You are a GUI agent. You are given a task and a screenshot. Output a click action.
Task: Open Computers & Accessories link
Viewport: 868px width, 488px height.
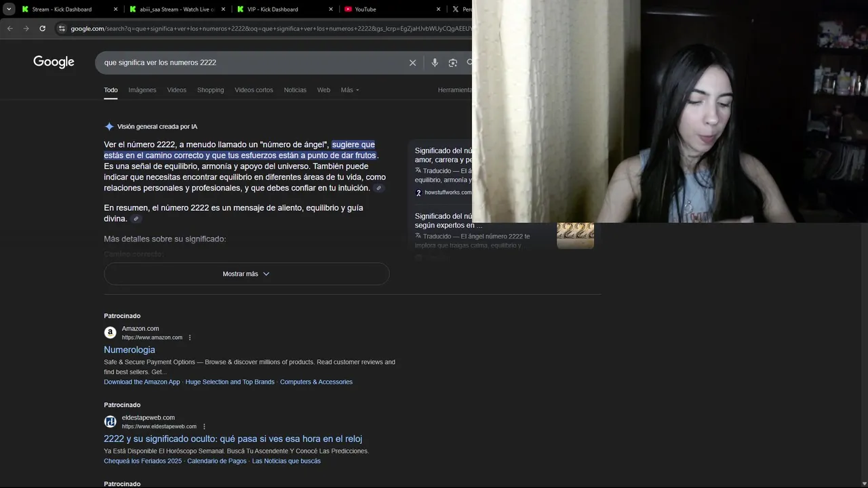pos(316,382)
